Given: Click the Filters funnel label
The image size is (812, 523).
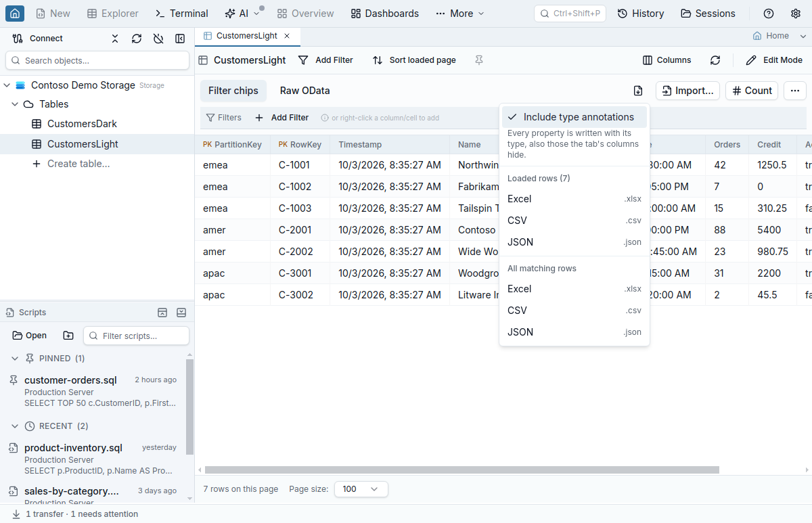Looking at the screenshot, I should [x=223, y=118].
